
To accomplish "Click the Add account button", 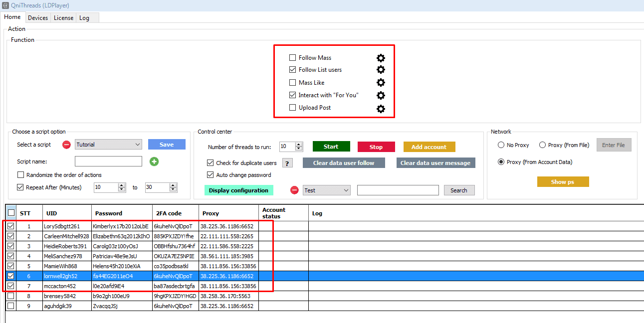I will 429,147.
